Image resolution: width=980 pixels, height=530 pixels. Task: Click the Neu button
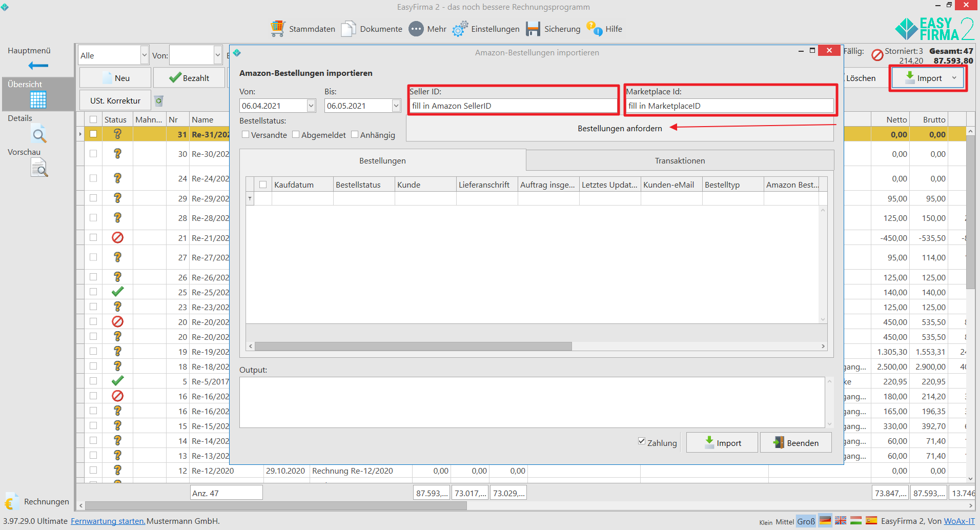tap(115, 78)
